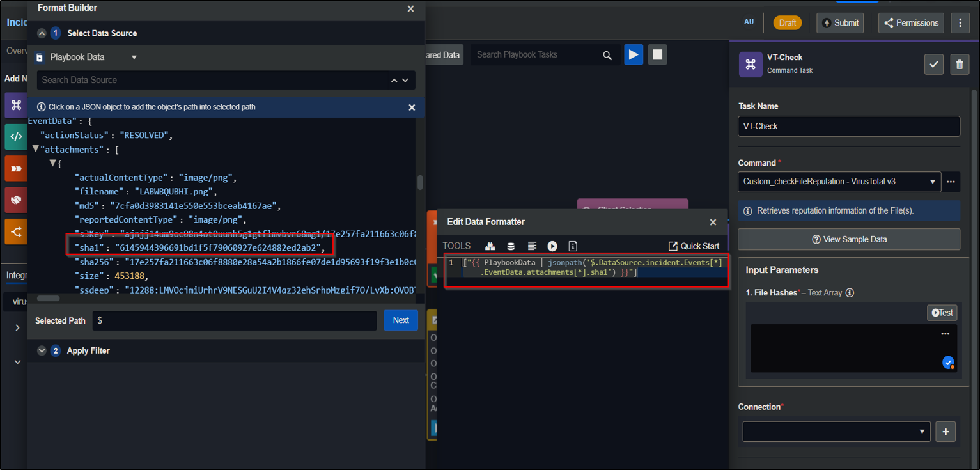Delete the VT-Check task via trash icon
Screen dimensions: 980x470
(960, 64)
